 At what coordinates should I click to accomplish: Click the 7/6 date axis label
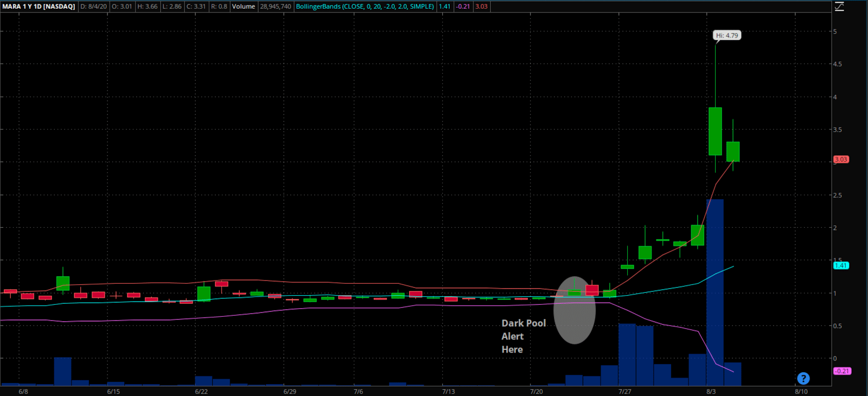click(358, 391)
